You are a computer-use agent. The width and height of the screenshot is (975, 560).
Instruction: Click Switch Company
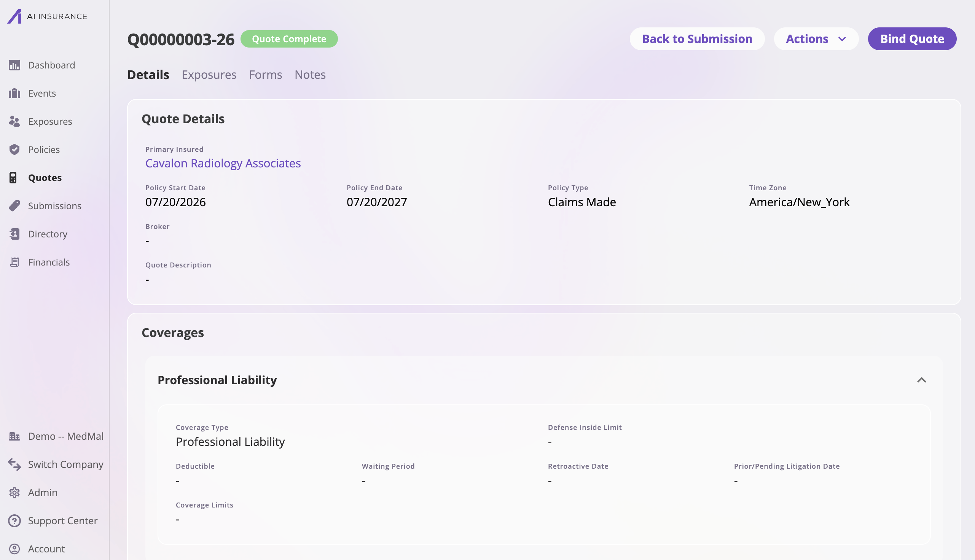pos(66,464)
